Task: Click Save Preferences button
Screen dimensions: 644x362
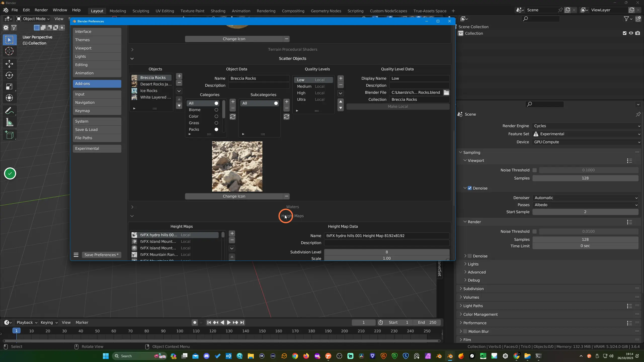Action: click(x=101, y=255)
